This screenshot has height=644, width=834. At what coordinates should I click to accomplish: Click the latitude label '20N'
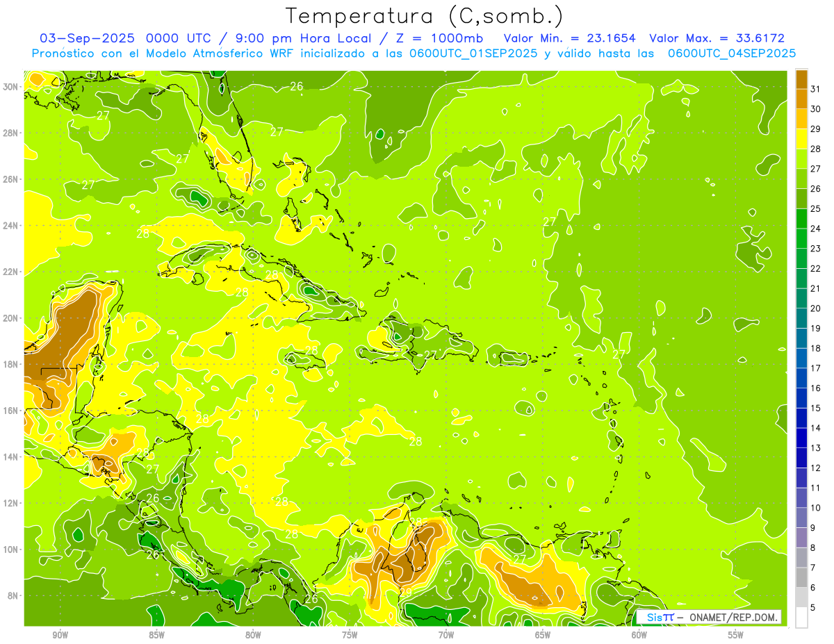tap(12, 318)
